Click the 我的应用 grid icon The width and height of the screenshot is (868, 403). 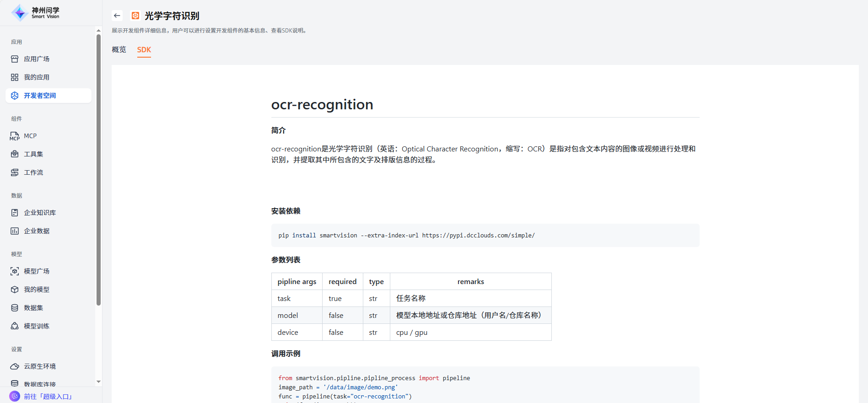[15, 77]
